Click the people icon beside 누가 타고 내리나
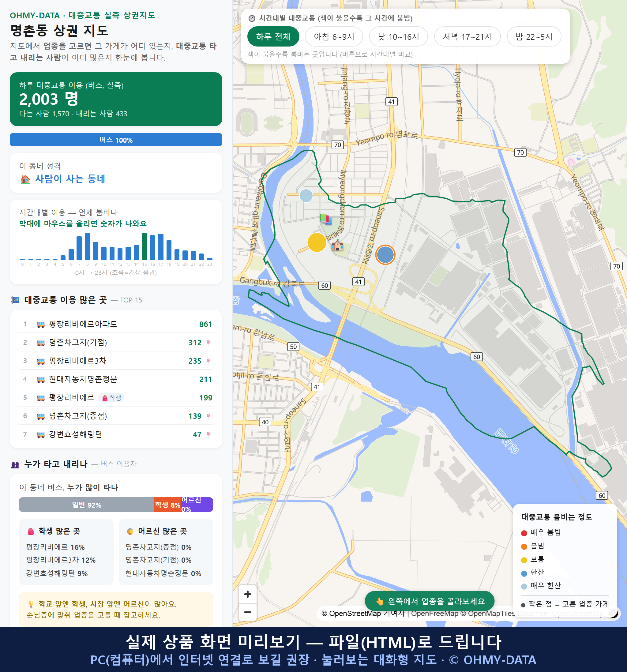This screenshot has height=672, width=627. tap(15, 465)
